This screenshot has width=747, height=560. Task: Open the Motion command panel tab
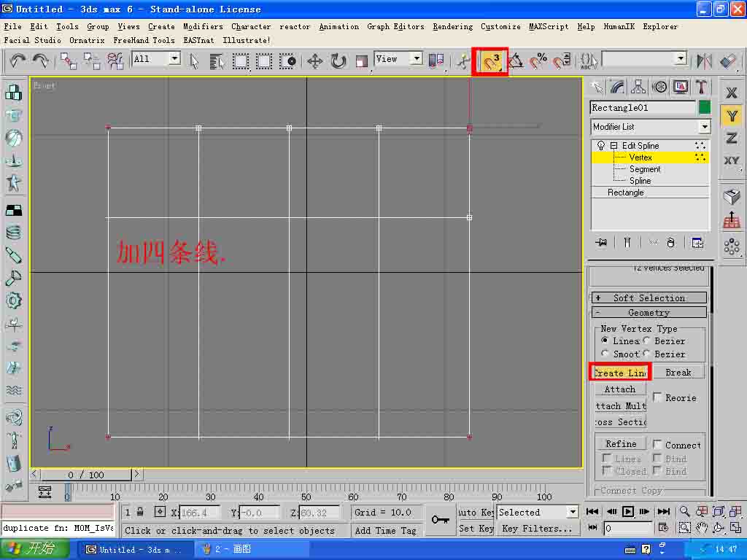coord(659,87)
